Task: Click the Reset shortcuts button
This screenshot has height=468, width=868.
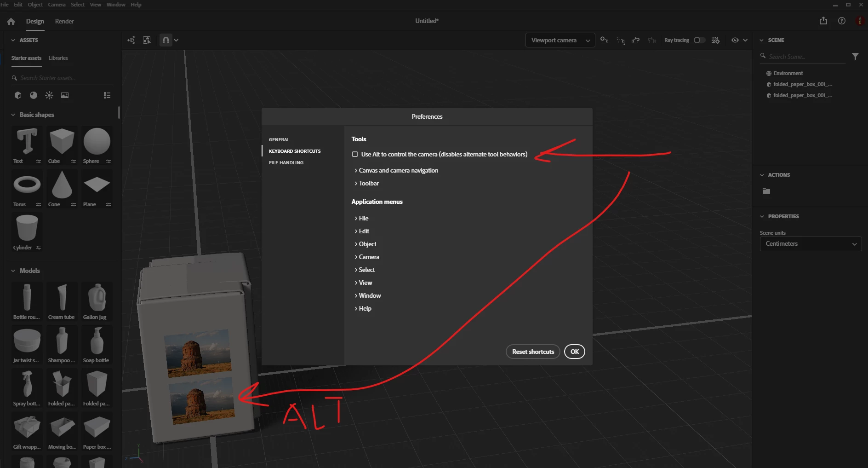Action: [x=533, y=352]
